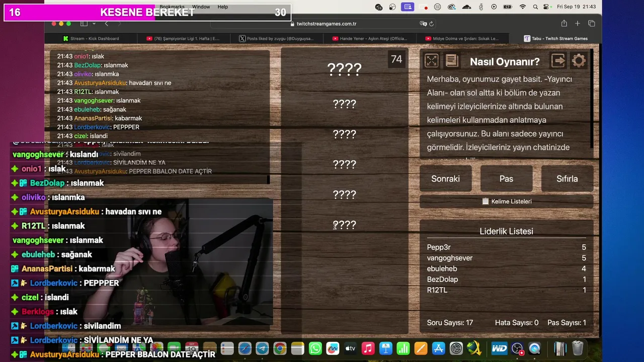Open Chrome from the Dock
This screenshot has width=644, height=362.
280,348
